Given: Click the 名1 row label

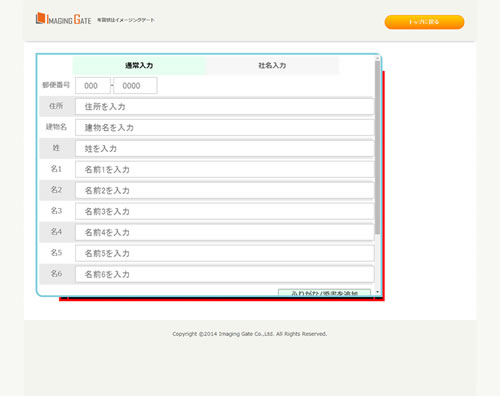Looking at the screenshot, I should pyautogui.click(x=56, y=169).
